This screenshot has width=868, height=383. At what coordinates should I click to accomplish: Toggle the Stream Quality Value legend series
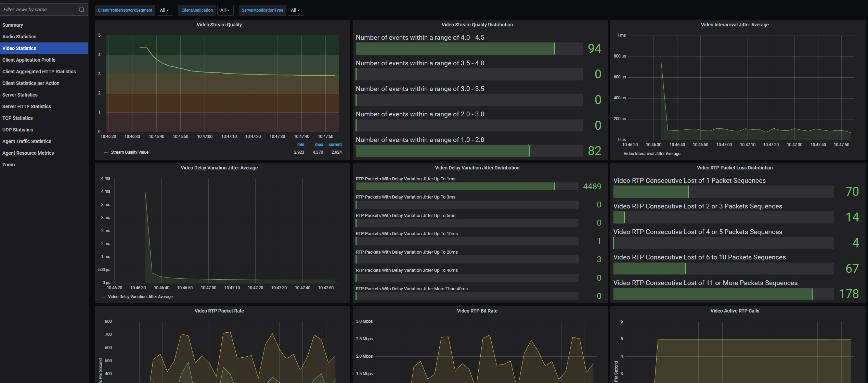pyautogui.click(x=129, y=152)
